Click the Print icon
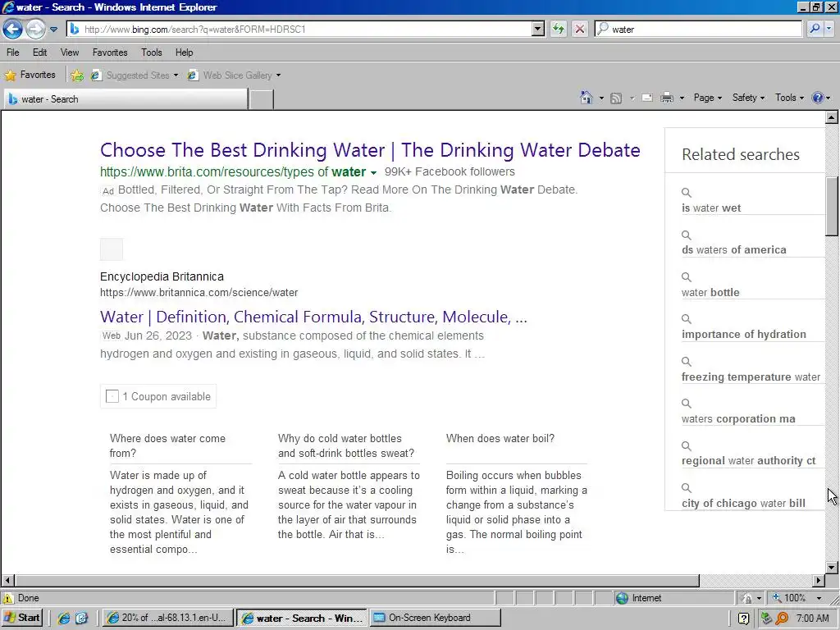The image size is (840, 630). (x=667, y=98)
